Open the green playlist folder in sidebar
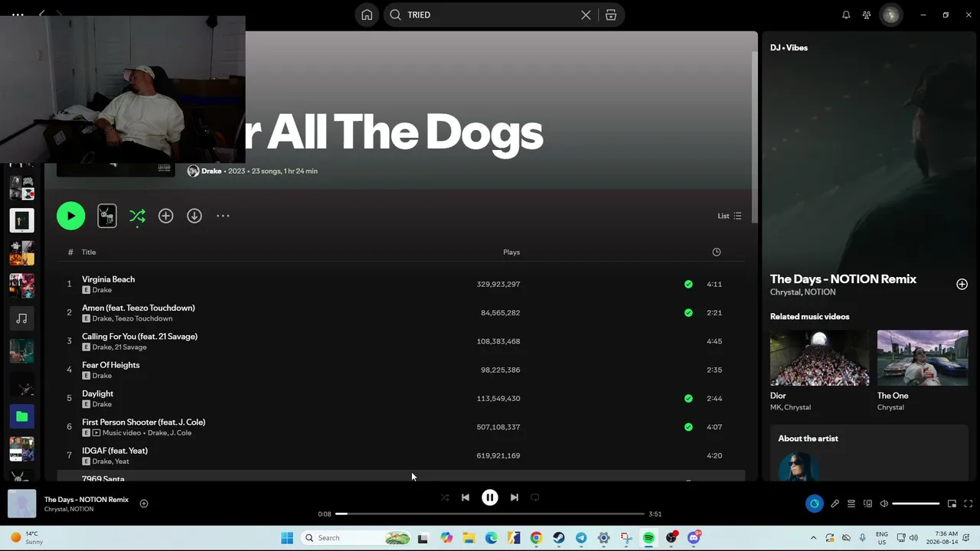The height and width of the screenshot is (551, 980). (x=21, y=416)
